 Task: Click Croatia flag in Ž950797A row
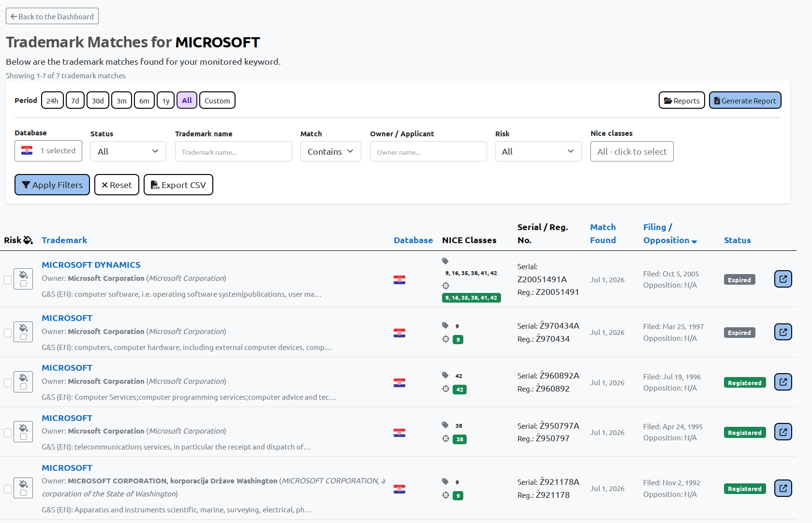(x=399, y=433)
